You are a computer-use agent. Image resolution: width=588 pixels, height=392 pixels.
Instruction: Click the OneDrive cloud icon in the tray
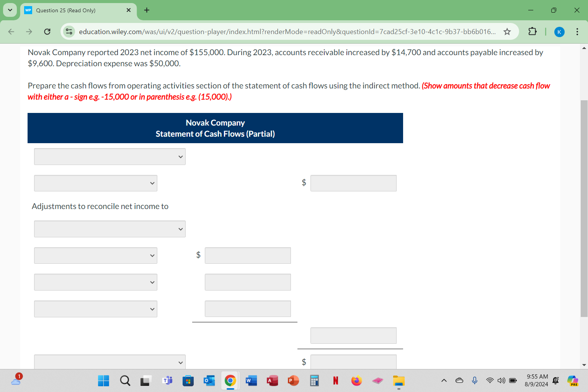[x=459, y=381]
